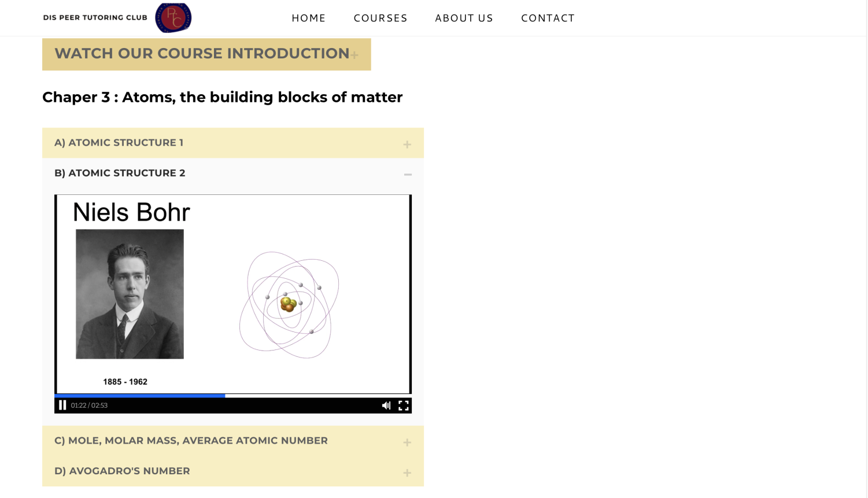Pause the Niels Bohr video
This screenshot has width=868, height=498.
62,405
